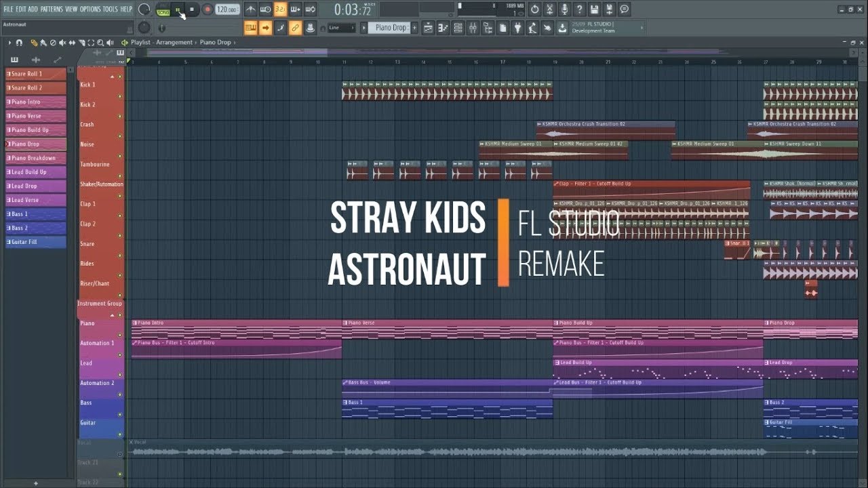Expand the Arrangement breadcrumb arrow
Viewport: 868px width, 488px height.
[x=197, y=42]
